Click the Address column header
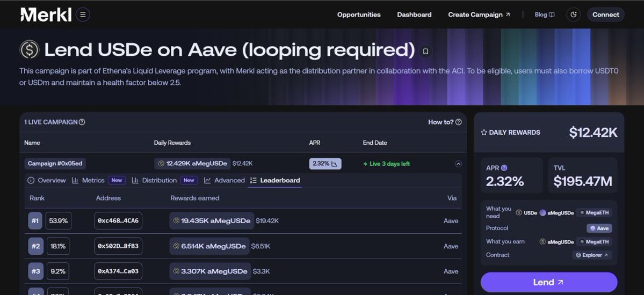 pos(108,198)
